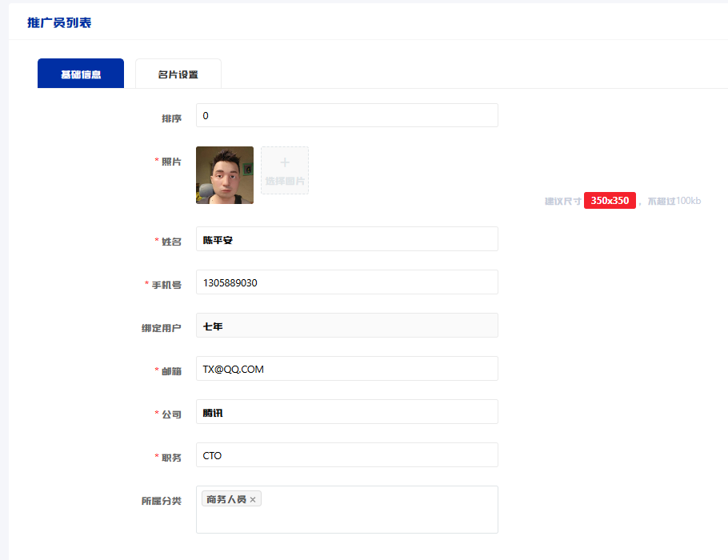
Task: Select the 邮箱 field with TX@QQ.COM
Action: tap(346, 369)
